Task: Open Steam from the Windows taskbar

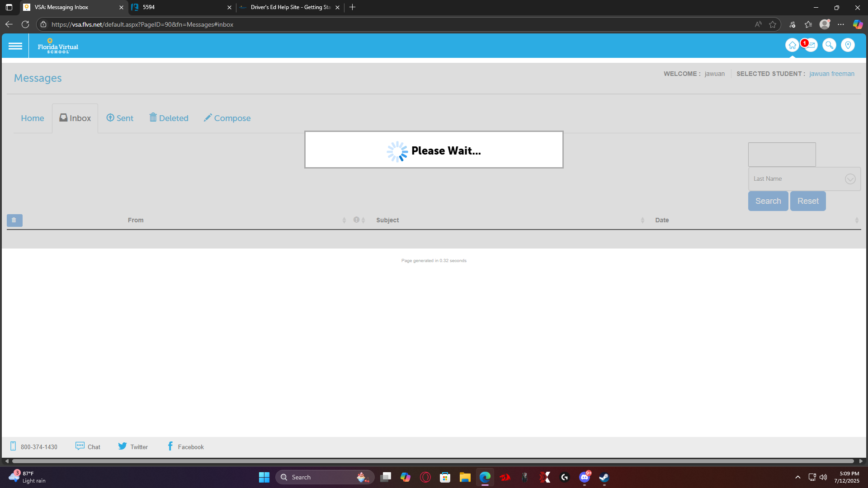Action: coord(604,477)
